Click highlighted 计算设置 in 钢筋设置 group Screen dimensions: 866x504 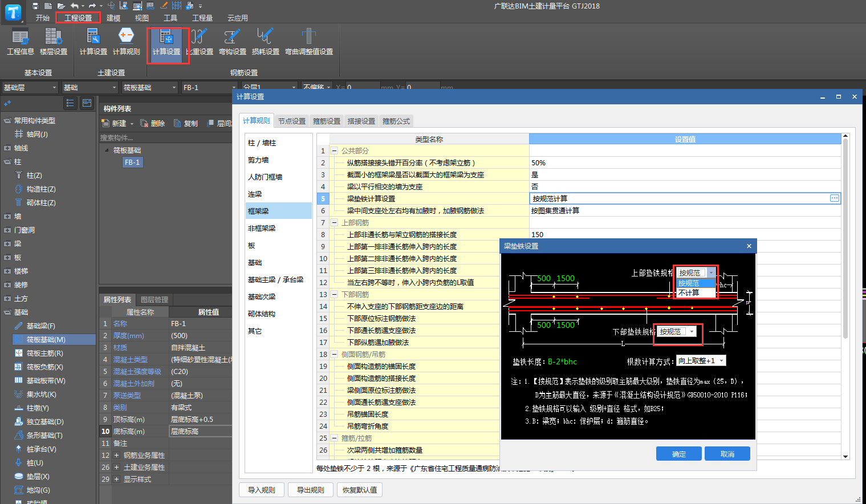coord(166,44)
